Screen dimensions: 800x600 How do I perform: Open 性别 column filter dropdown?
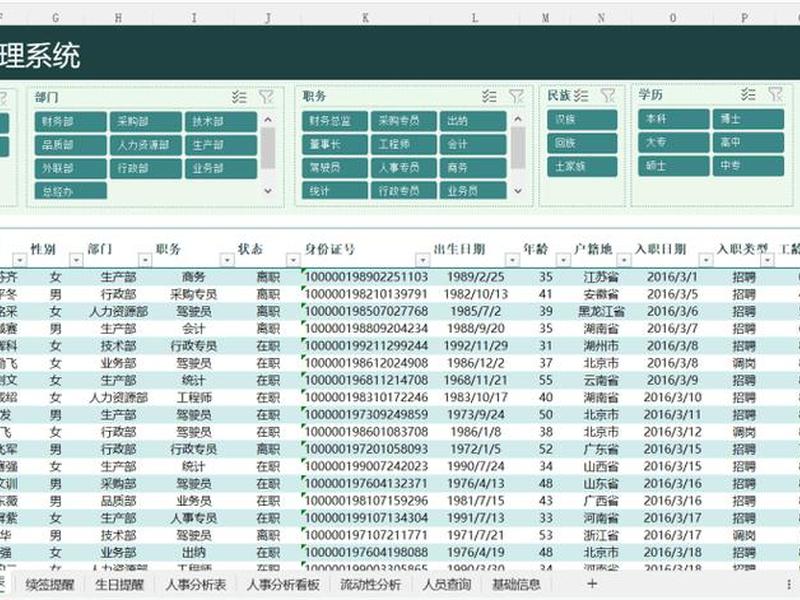[x=76, y=260]
